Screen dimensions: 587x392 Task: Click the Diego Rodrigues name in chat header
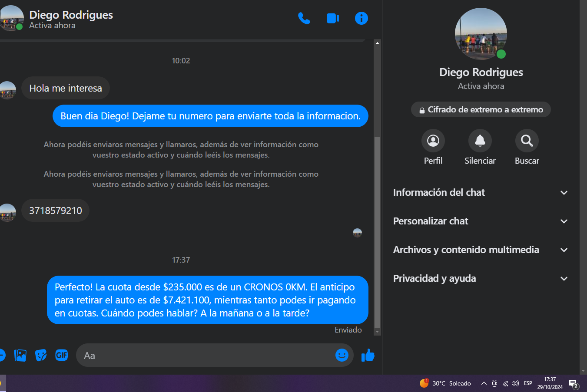pyautogui.click(x=71, y=15)
